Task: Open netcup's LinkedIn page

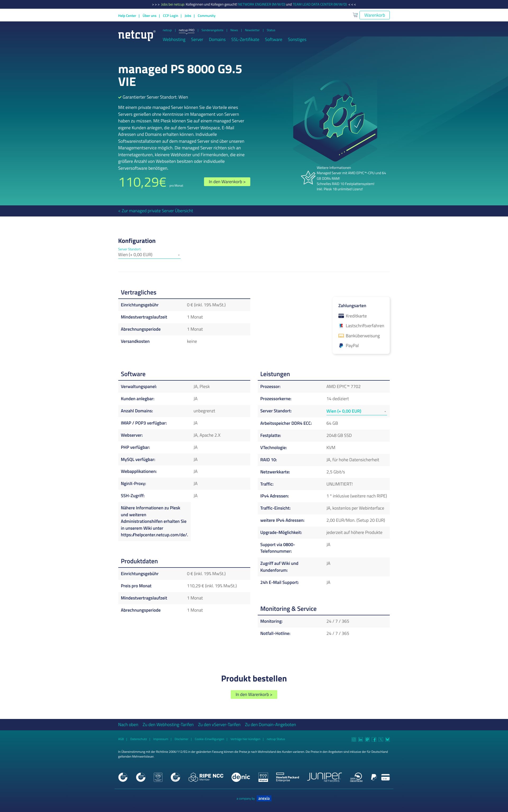Action: point(361,740)
